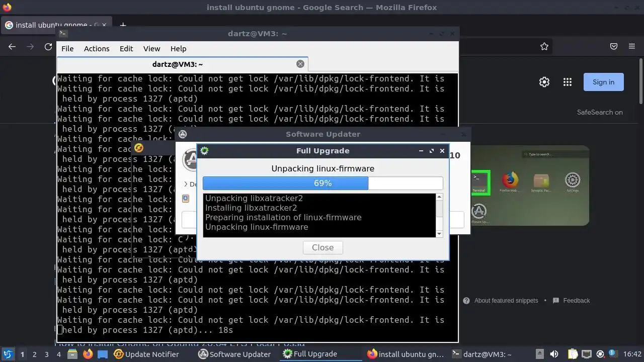Image resolution: width=644 pixels, height=362 pixels.
Task: Switch to Update Notifier in taskbar
Action: 146,354
